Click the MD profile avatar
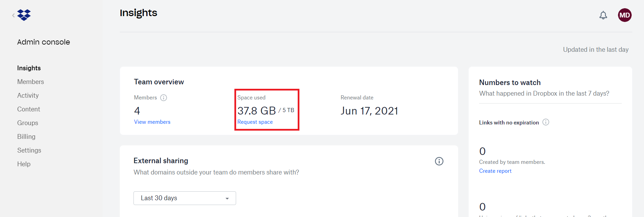 click(625, 15)
